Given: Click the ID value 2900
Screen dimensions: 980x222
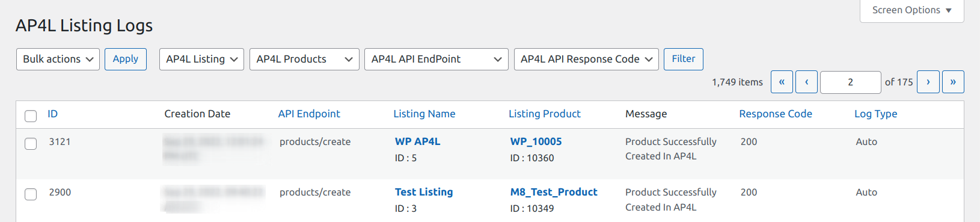Looking at the screenshot, I should [x=60, y=193].
